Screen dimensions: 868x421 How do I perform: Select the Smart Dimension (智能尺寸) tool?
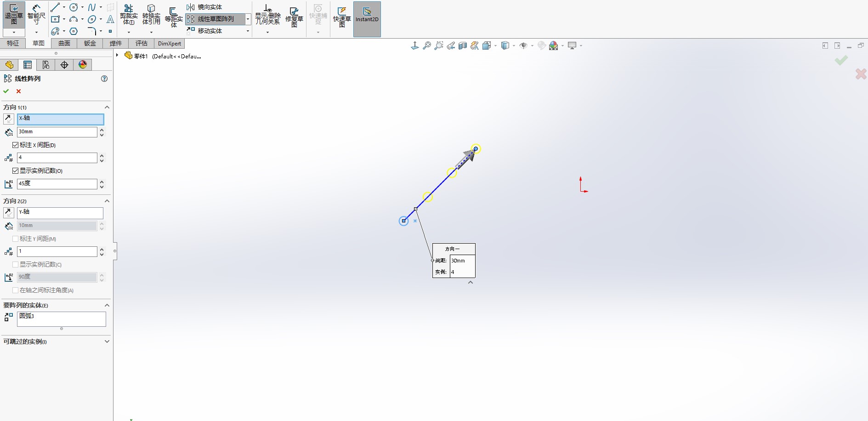(36, 14)
